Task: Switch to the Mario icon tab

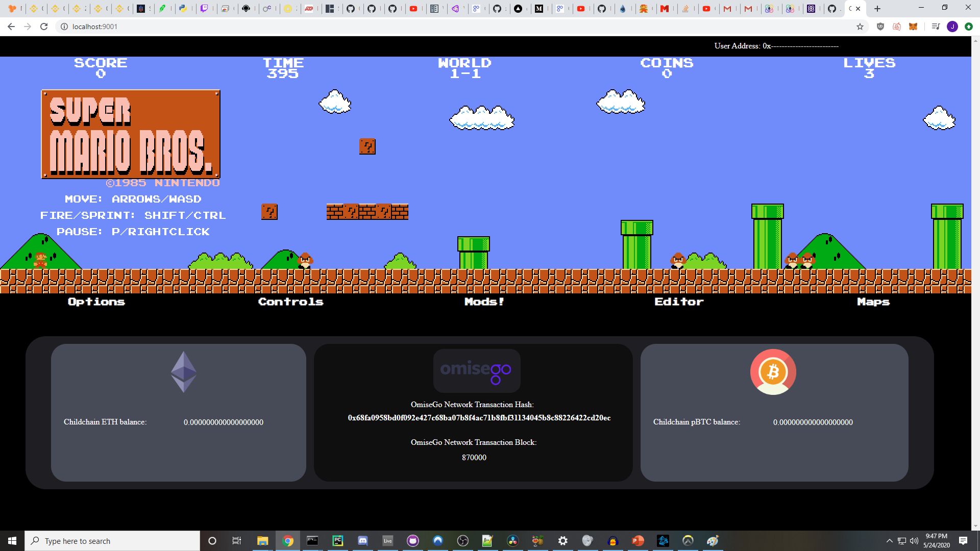Action: pyautogui.click(x=645, y=9)
